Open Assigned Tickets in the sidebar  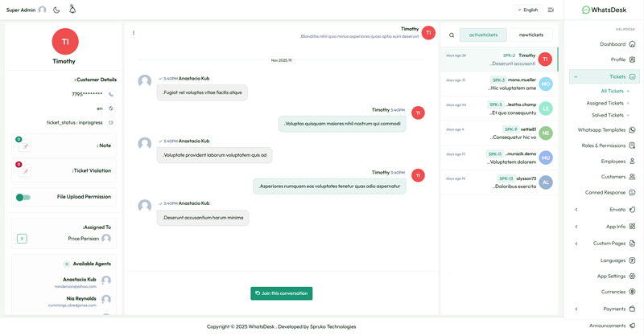click(x=605, y=103)
